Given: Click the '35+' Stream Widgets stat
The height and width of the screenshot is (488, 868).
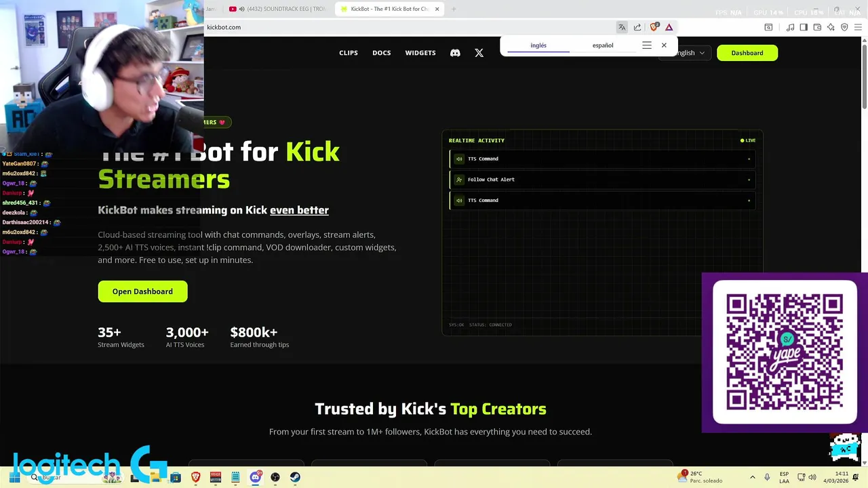Looking at the screenshot, I should click(121, 337).
